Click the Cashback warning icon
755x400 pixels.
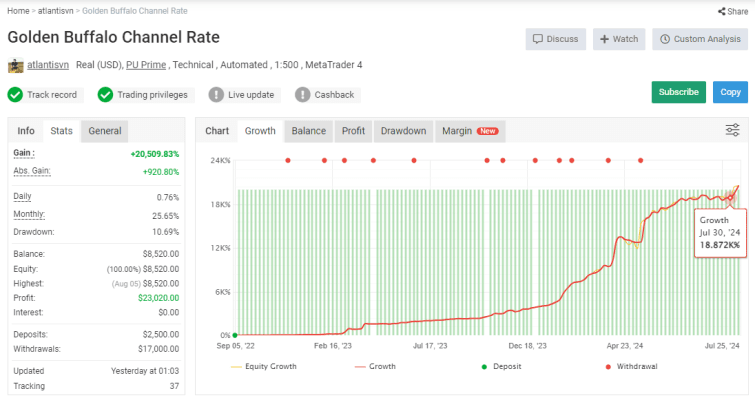click(302, 95)
